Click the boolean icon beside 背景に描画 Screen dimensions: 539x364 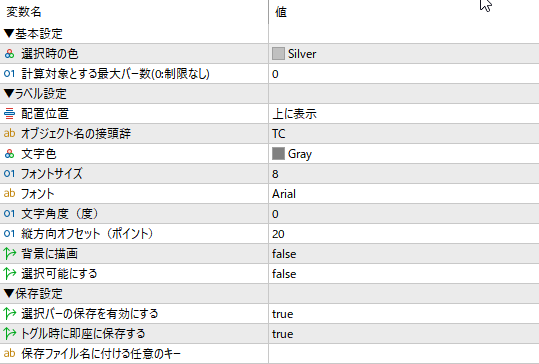(10, 254)
